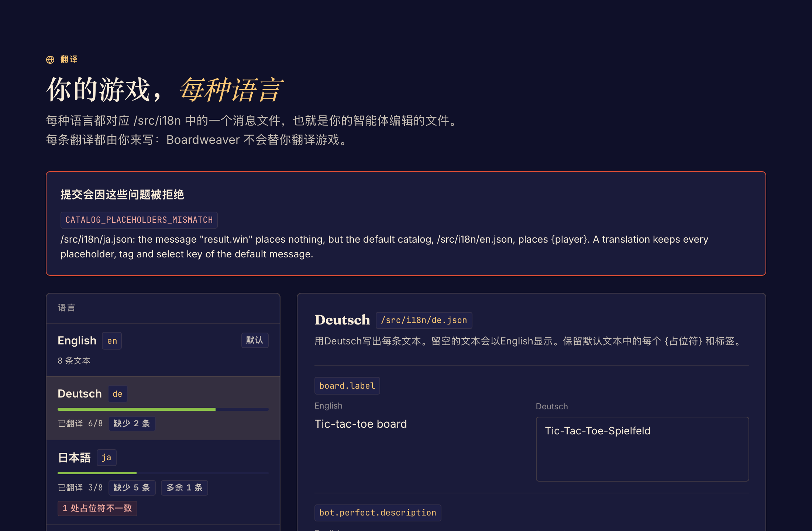
Task: Click the 日本語 translation progress bar
Action: click(163, 473)
